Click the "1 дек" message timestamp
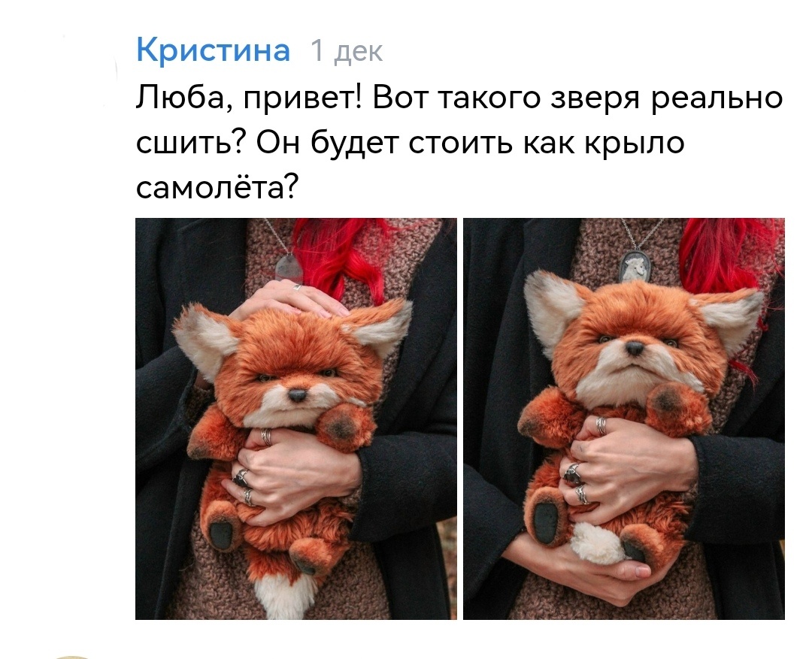Viewport: 812px width, 659px height. click(x=347, y=51)
